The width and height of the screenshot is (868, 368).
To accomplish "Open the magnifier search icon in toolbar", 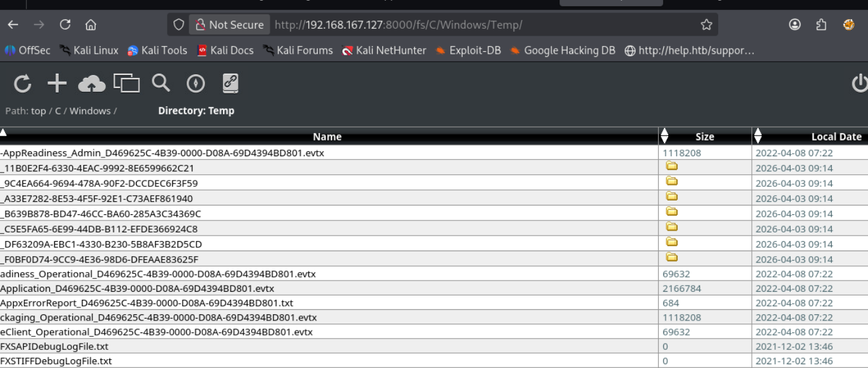I will point(161,83).
